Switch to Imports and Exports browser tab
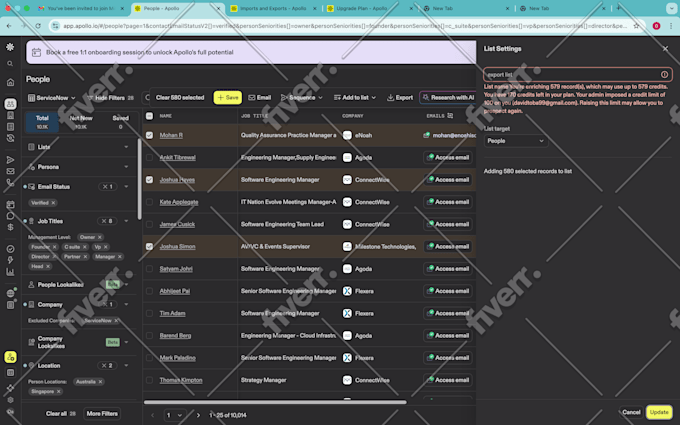The image size is (680, 425). click(273, 8)
